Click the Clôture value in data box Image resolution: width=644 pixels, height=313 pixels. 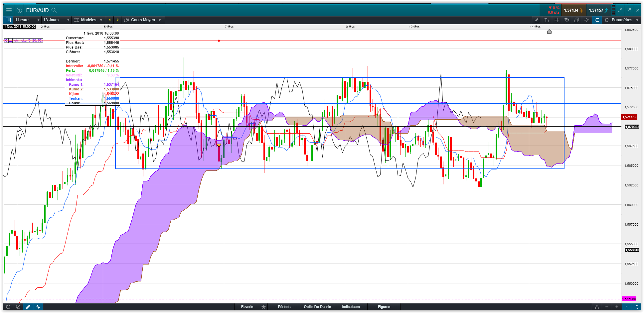click(111, 52)
